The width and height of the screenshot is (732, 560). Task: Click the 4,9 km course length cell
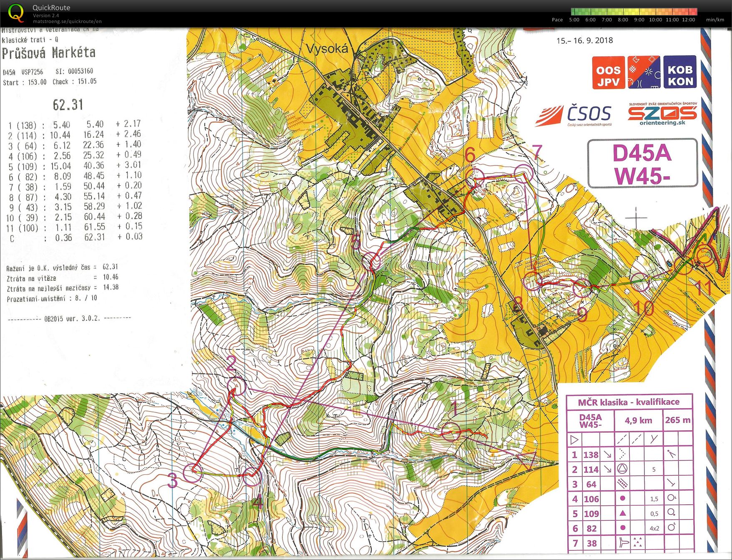coord(639,421)
